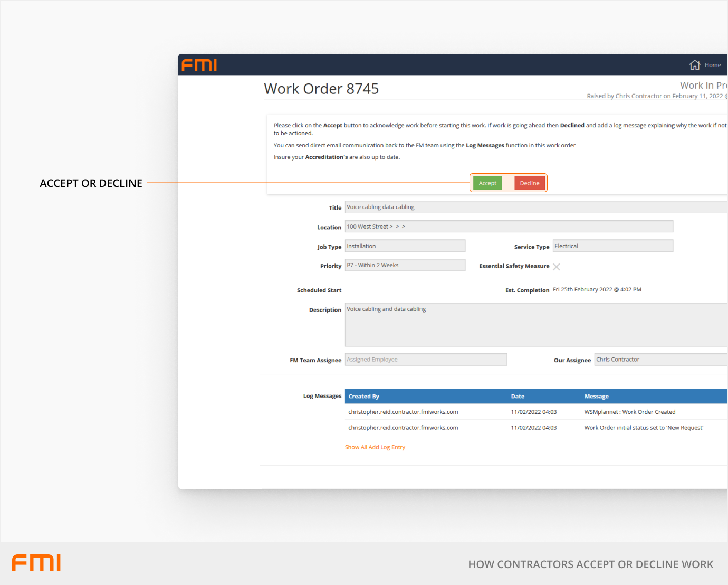Select the Our Assignee field showing Chris Contractor
This screenshot has height=585, width=728.
coord(660,360)
